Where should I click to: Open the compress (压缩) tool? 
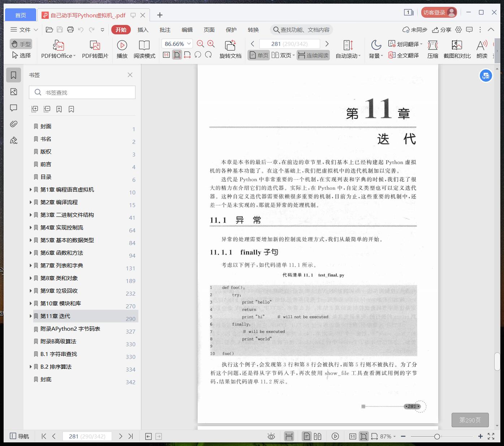pyautogui.click(x=432, y=49)
